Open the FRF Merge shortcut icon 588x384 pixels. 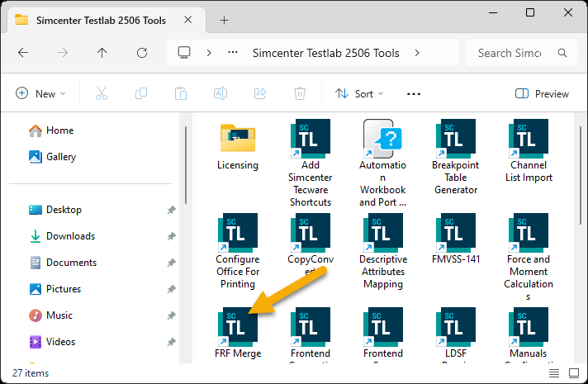coord(238,327)
